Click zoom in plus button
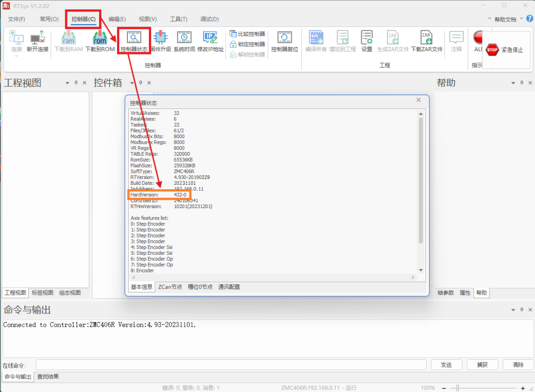 523,388
